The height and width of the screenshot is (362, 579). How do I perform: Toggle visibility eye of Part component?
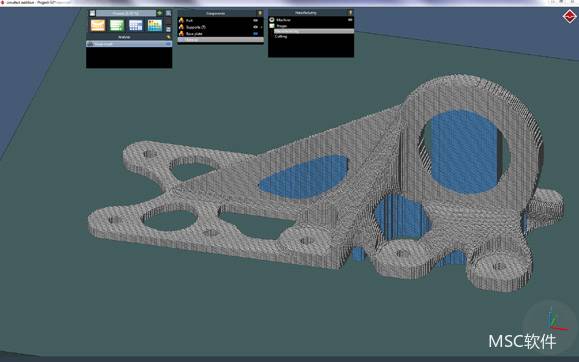click(256, 21)
